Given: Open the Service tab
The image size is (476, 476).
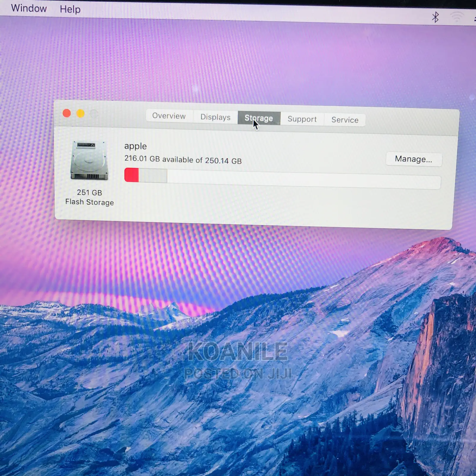Looking at the screenshot, I should [x=345, y=120].
